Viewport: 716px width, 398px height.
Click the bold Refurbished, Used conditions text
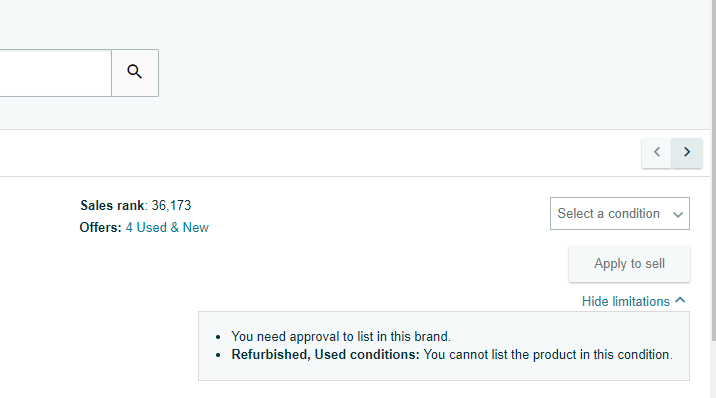[x=325, y=355]
